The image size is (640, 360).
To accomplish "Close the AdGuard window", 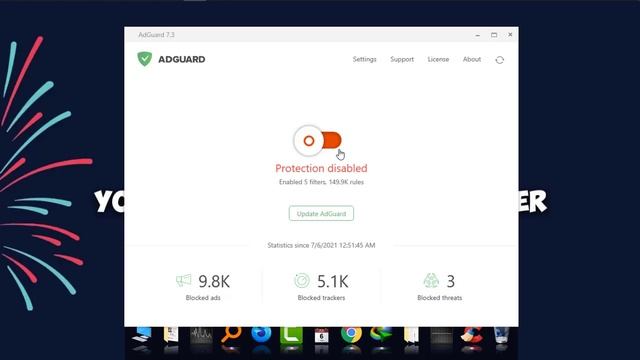I will [510, 35].
